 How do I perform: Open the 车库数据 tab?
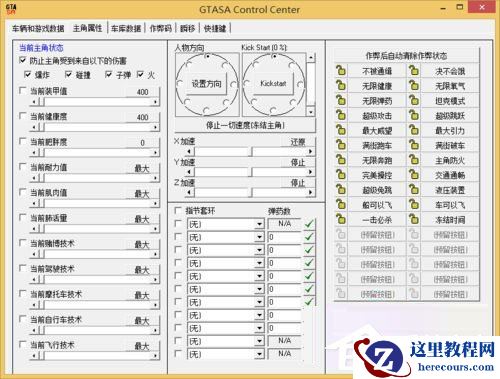click(126, 29)
